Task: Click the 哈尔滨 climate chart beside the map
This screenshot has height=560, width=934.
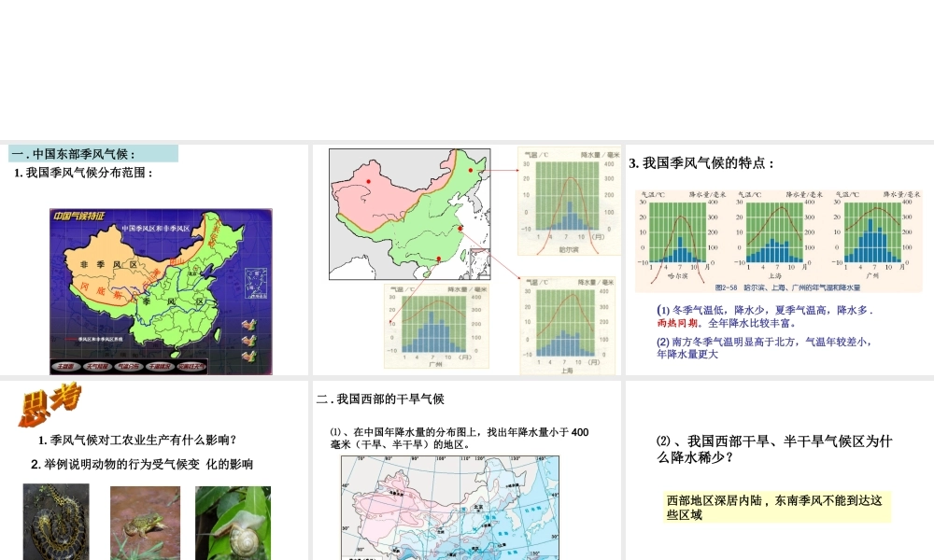Action: (568, 202)
